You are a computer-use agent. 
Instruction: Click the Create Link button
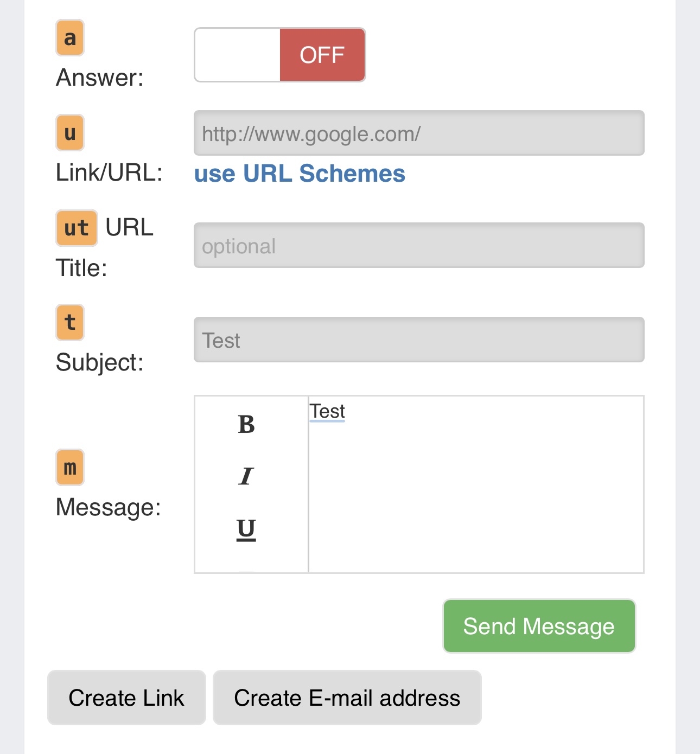coord(126,698)
